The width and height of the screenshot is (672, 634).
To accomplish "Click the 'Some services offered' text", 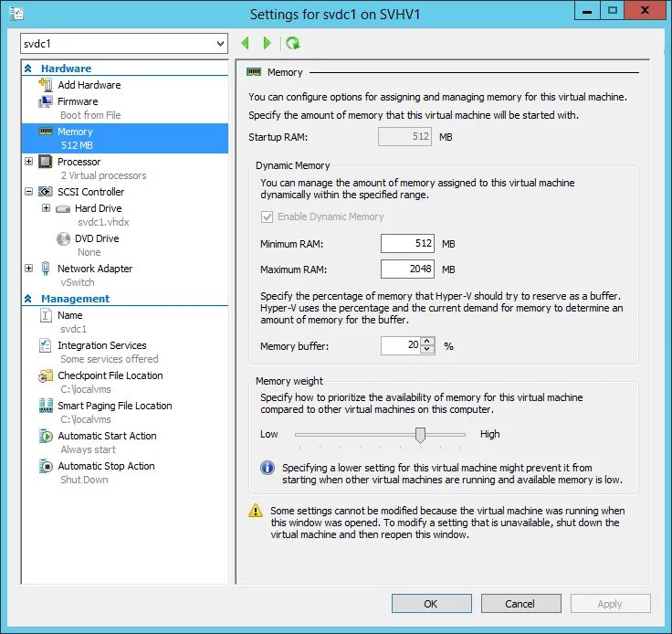I will pyautogui.click(x=110, y=359).
